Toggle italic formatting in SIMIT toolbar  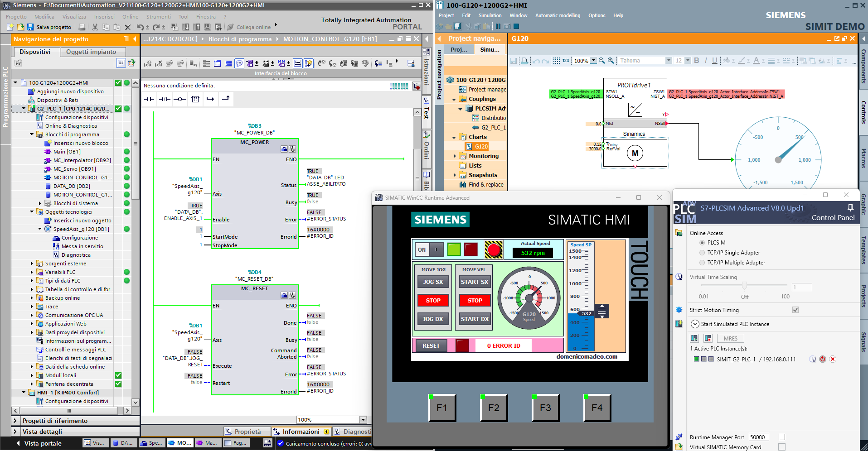[x=705, y=61]
